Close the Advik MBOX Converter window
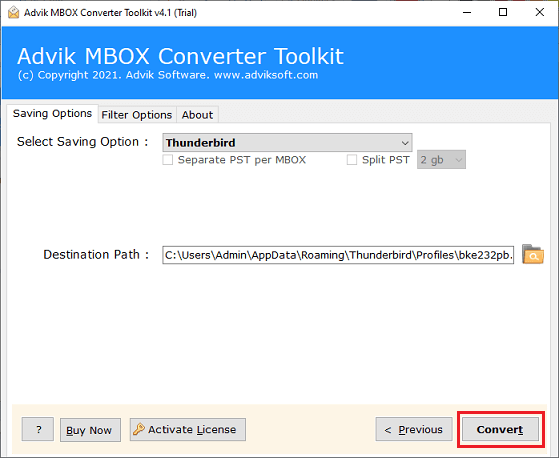 [540, 12]
